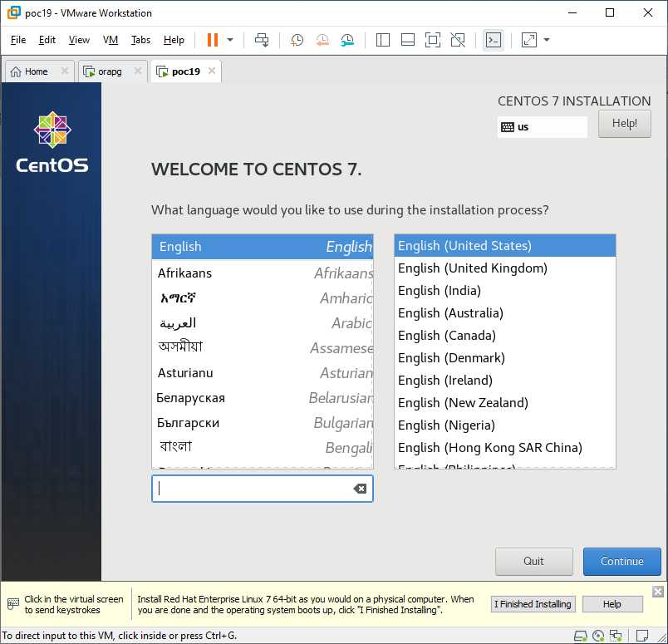668x644 pixels.
Task: Choose English (United States) locale
Action: [x=505, y=245]
